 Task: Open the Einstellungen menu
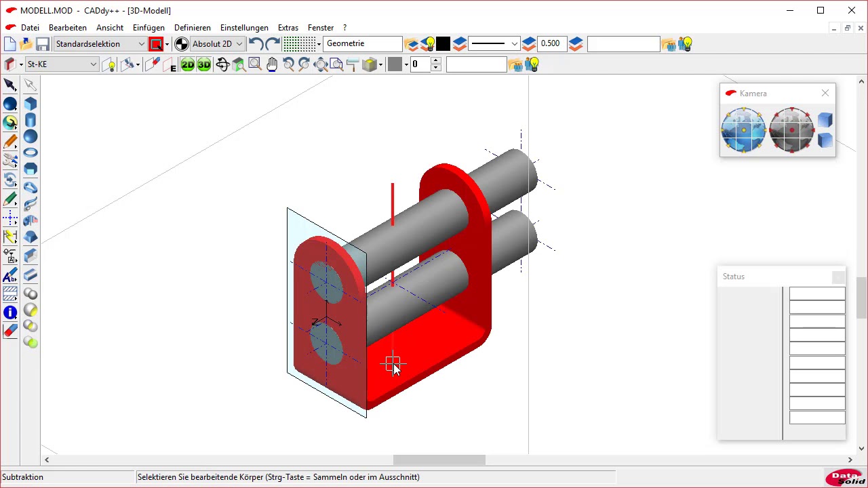point(244,28)
